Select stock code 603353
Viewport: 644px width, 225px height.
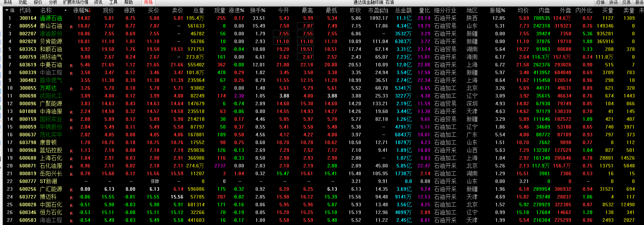point(28,49)
